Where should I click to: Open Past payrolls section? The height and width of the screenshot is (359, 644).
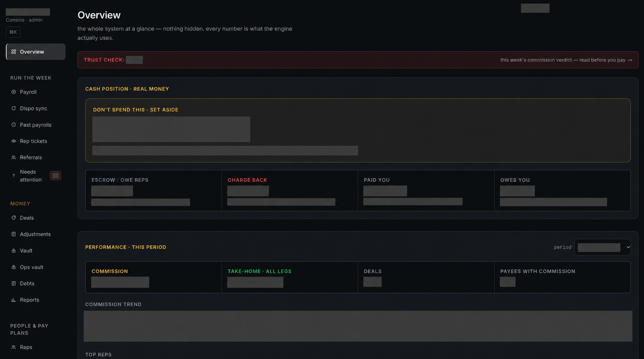pos(36,125)
